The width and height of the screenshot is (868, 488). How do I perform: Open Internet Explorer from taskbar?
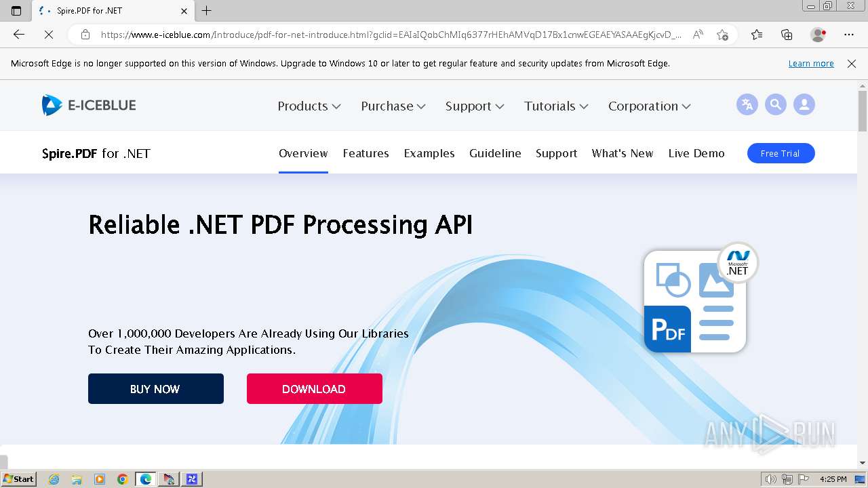point(54,479)
